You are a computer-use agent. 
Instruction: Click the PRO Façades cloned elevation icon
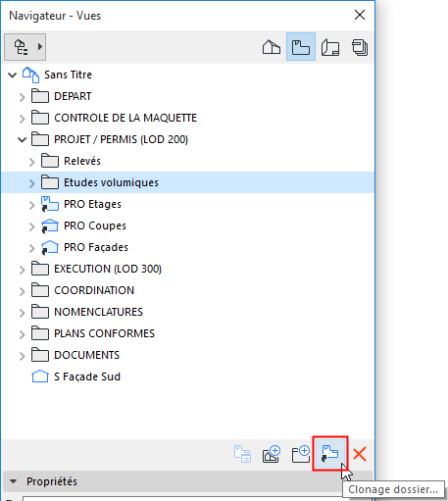50,247
